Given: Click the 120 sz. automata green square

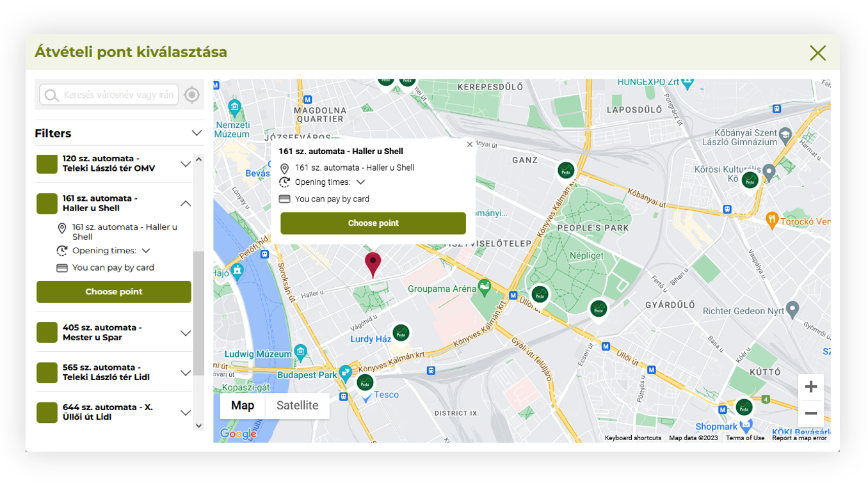Looking at the screenshot, I should click(x=47, y=164).
